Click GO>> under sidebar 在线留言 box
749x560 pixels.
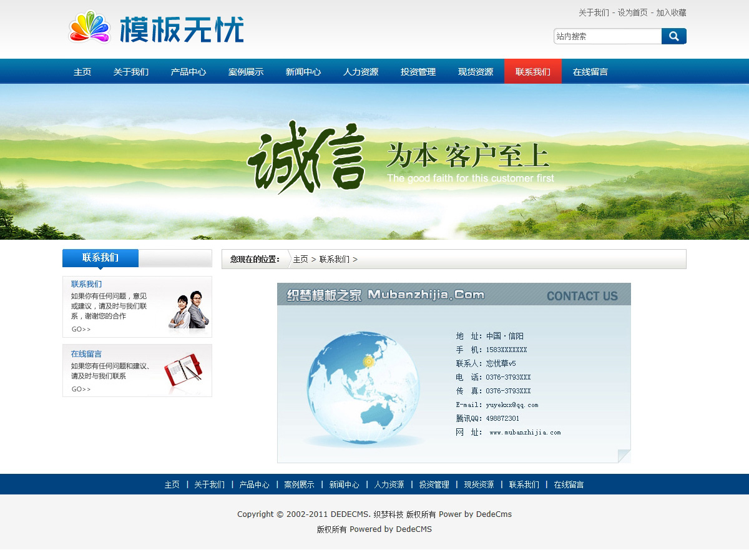point(81,389)
